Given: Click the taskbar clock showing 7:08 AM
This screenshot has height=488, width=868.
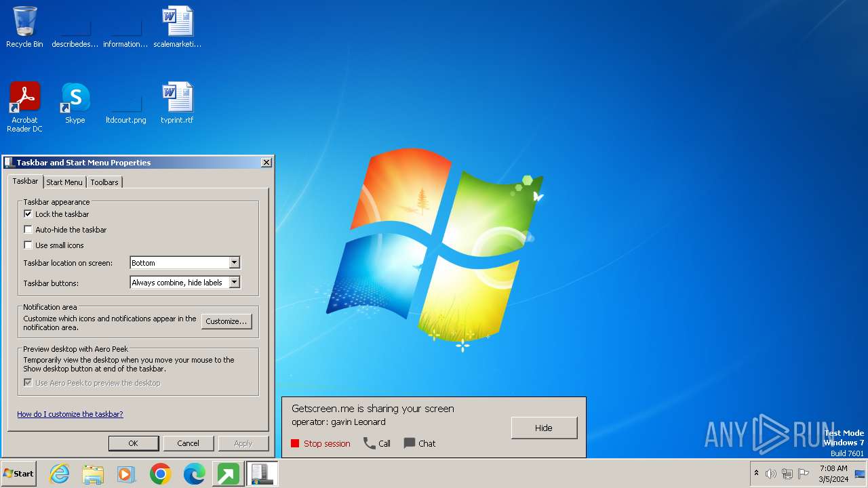Looking at the screenshot, I should click(833, 474).
